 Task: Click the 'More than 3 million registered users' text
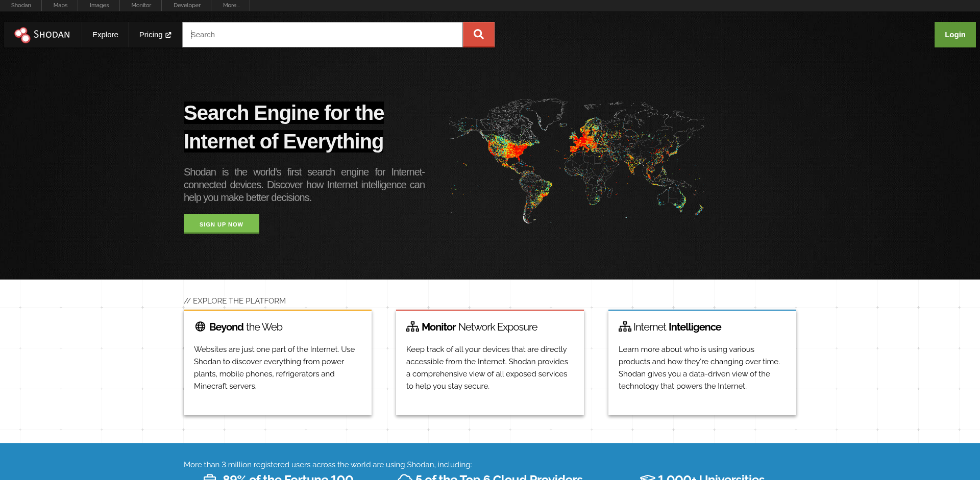tap(328, 465)
